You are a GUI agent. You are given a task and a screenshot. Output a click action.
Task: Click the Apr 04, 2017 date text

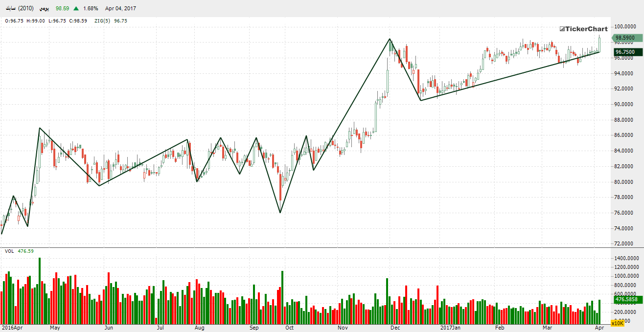point(120,9)
